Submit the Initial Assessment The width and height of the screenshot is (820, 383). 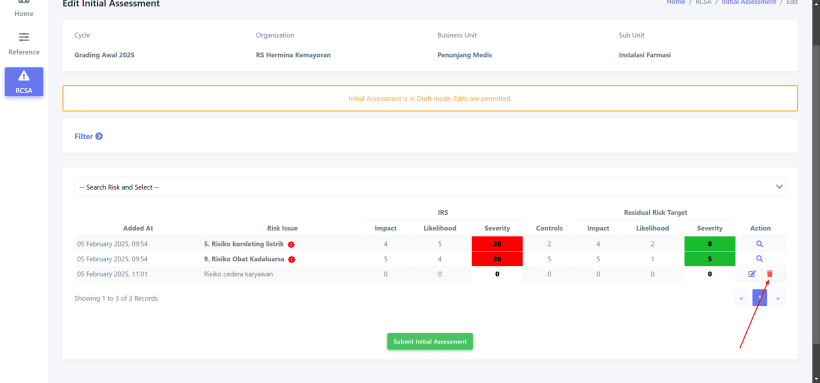point(430,342)
